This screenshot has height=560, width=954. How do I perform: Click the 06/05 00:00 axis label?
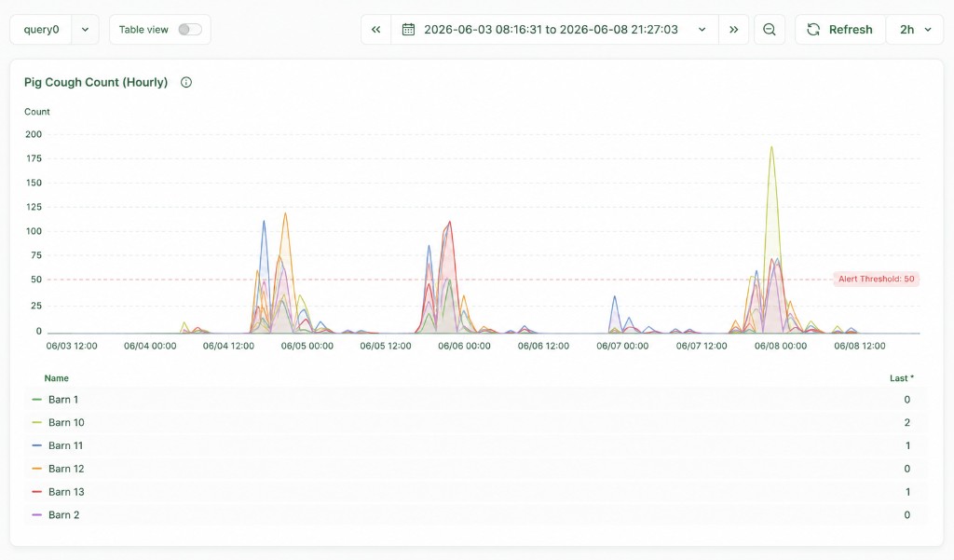pos(307,346)
